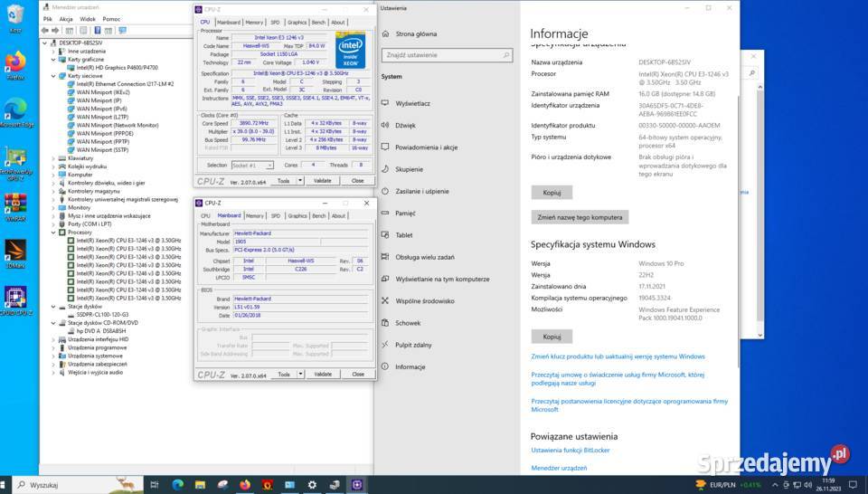Click Zmień klucz produktu lub uaktualnij link
This screenshot has height=494, width=868.
point(618,356)
